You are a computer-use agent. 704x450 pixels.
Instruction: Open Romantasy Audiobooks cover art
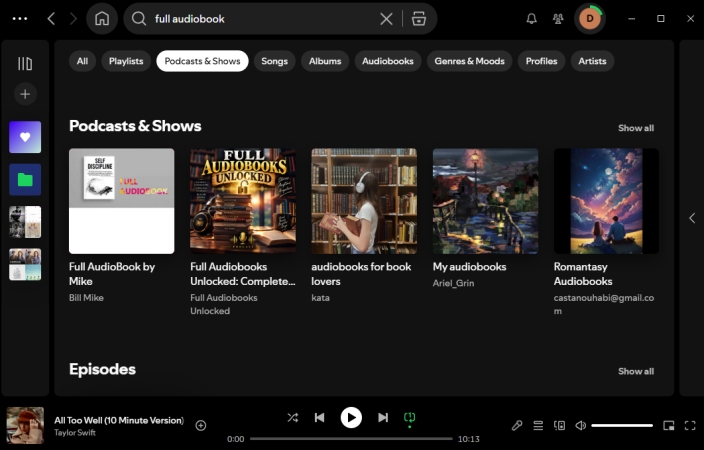tap(607, 201)
